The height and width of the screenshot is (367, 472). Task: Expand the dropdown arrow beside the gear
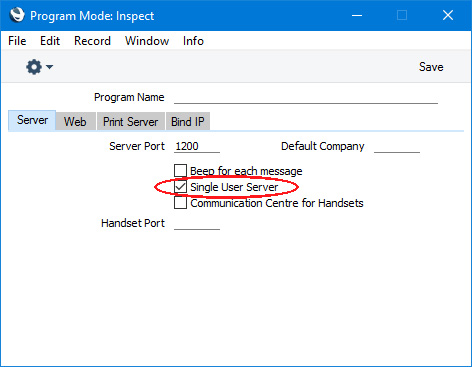click(x=50, y=67)
